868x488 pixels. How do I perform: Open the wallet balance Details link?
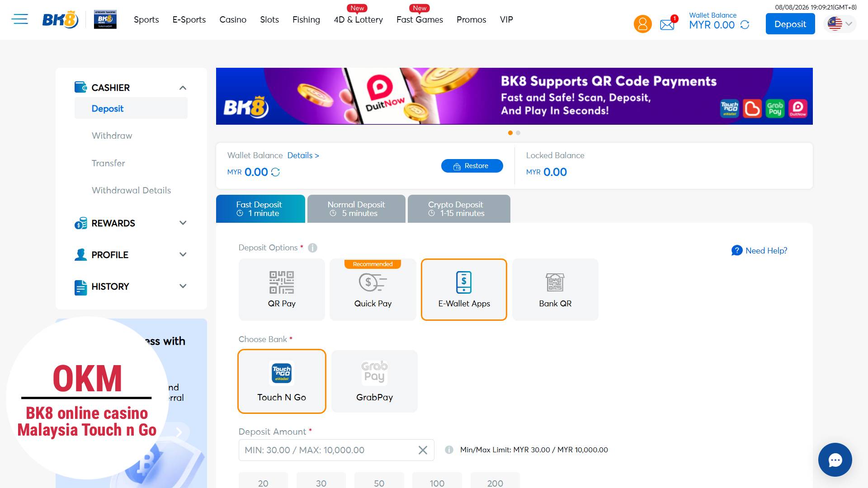[303, 155]
